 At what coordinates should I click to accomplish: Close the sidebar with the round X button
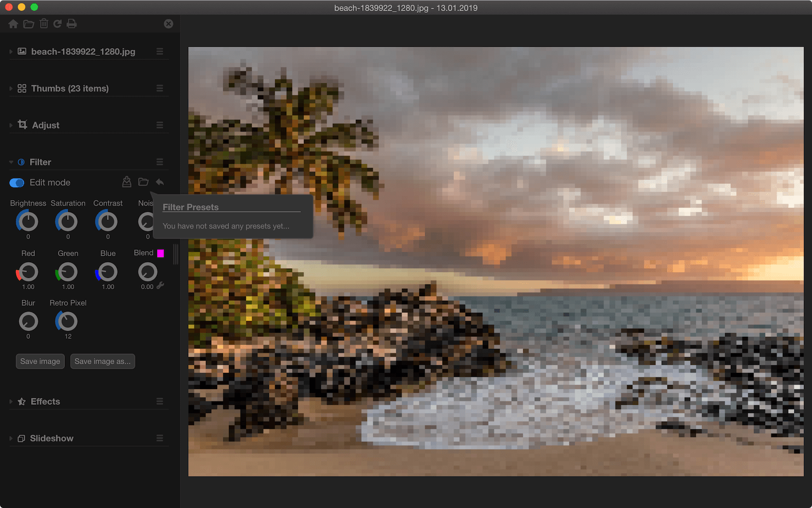(168, 24)
